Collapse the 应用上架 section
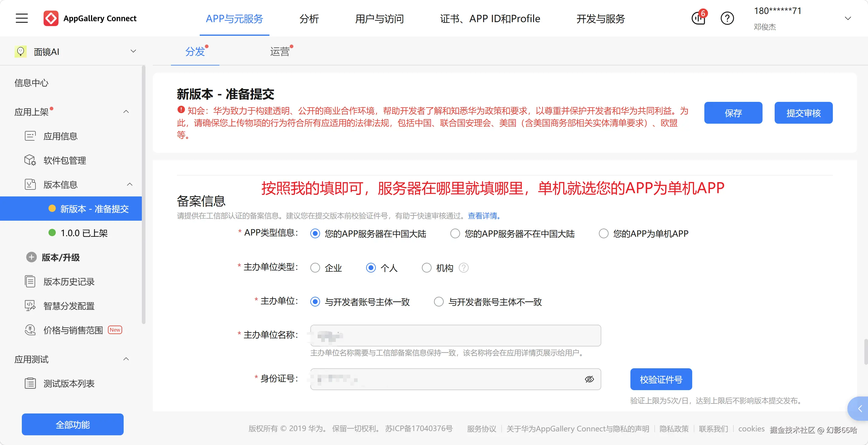868x445 pixels. tap(126, 112)
